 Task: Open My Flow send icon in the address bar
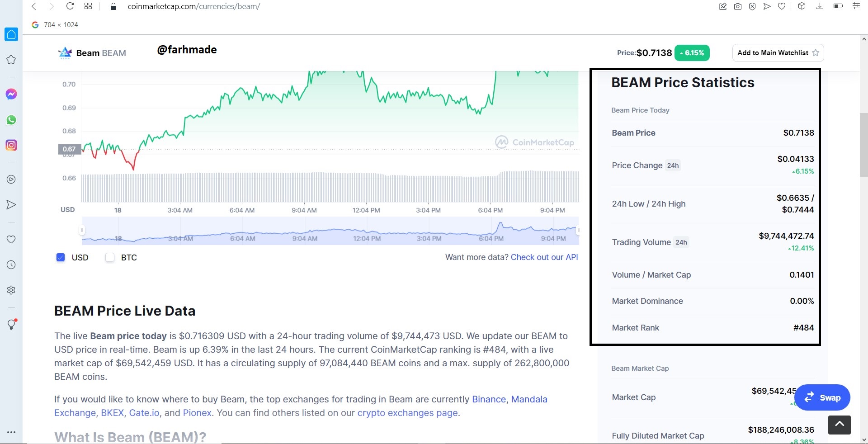(767, 6)
